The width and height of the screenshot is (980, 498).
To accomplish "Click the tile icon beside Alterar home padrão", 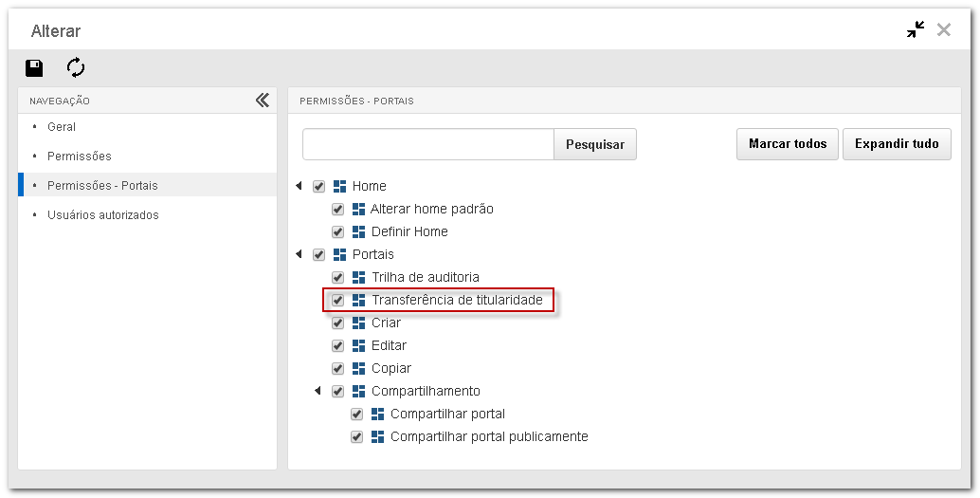I will click(359, 209).
